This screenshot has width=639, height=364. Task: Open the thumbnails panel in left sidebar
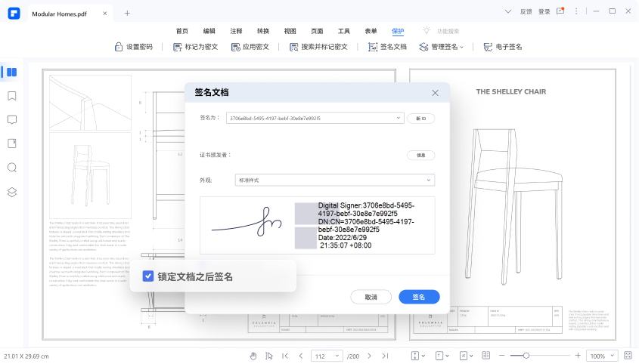pos(11,72)
